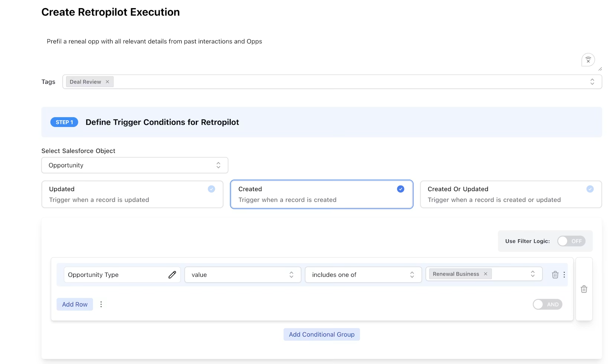The height and width of the screenshot is (364, 613).
Task: Click the Add Row button
Action: click(75, 304)
